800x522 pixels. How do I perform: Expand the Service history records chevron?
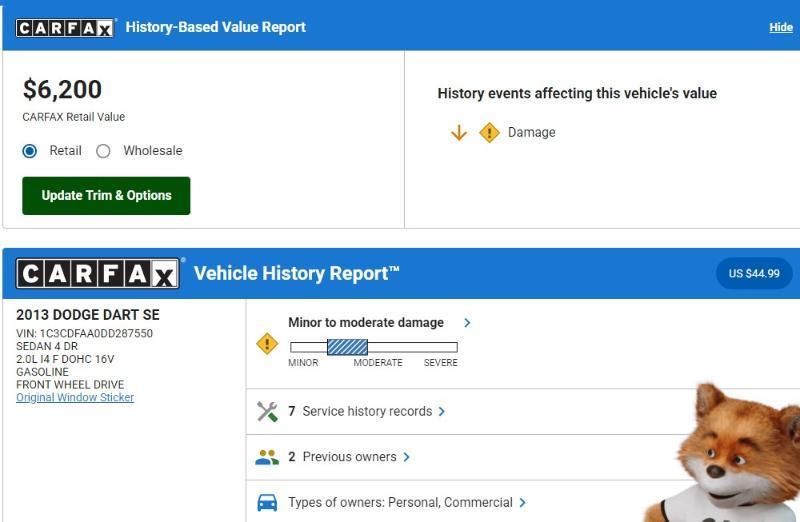coord(442,411)
